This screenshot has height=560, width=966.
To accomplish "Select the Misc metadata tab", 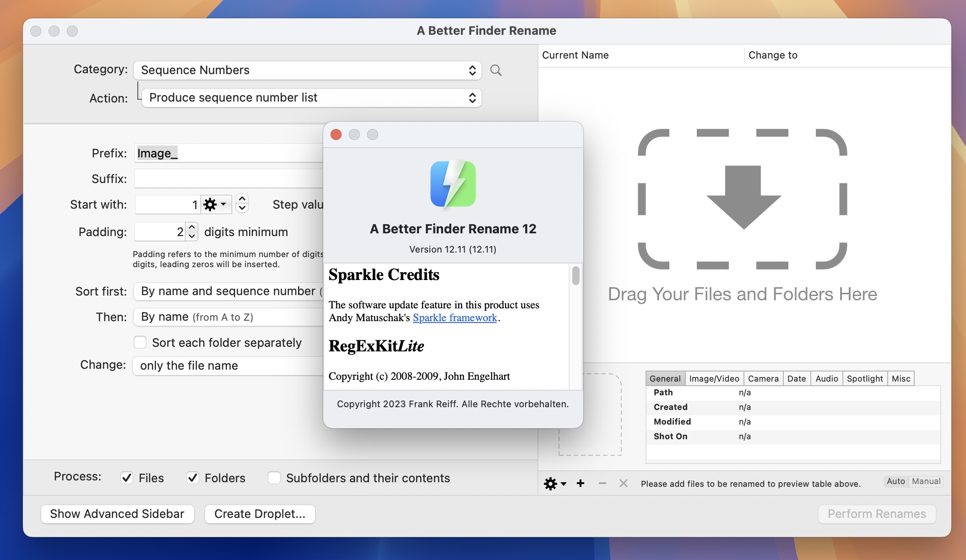I will 901,378.
